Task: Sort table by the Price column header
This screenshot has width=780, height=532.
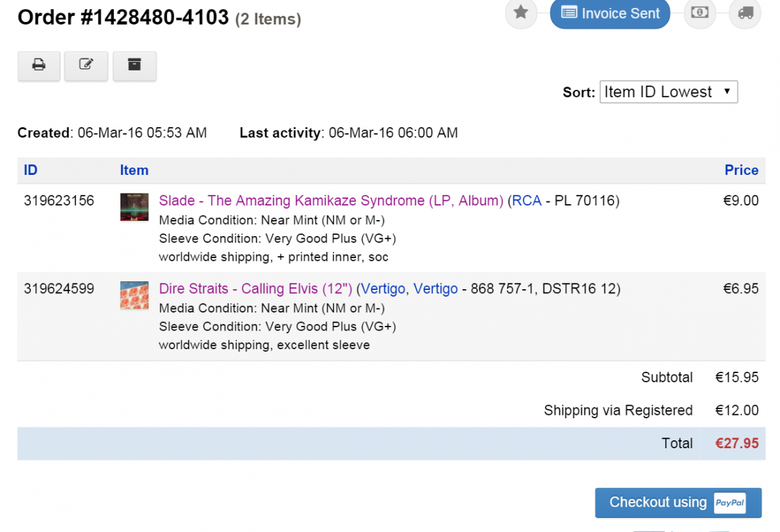Action: (741, 170)
